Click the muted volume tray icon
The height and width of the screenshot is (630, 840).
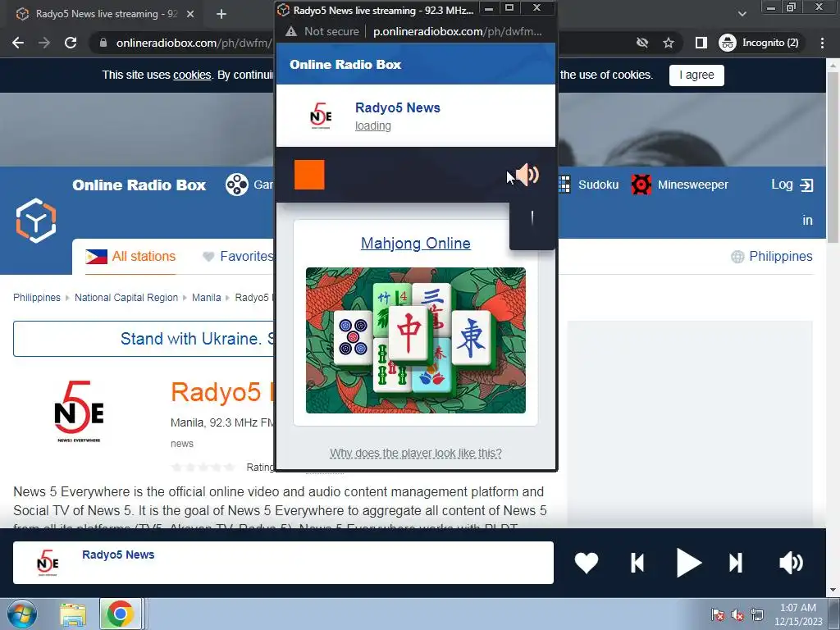tap(737, 615)
